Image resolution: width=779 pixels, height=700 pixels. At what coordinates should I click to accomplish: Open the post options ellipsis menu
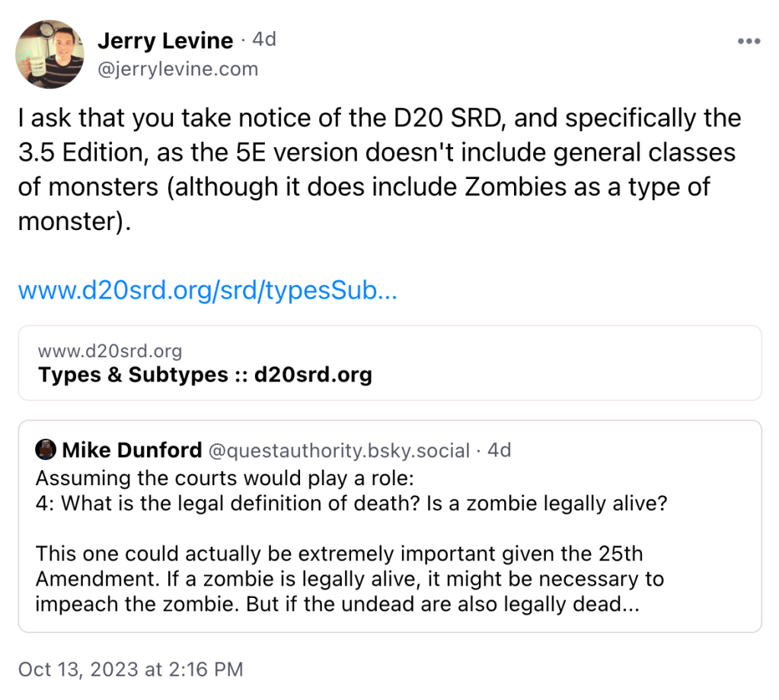tap(749, 42)
